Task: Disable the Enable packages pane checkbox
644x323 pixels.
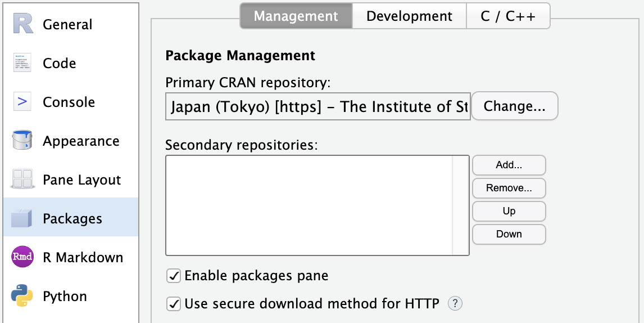Action: 174,276
